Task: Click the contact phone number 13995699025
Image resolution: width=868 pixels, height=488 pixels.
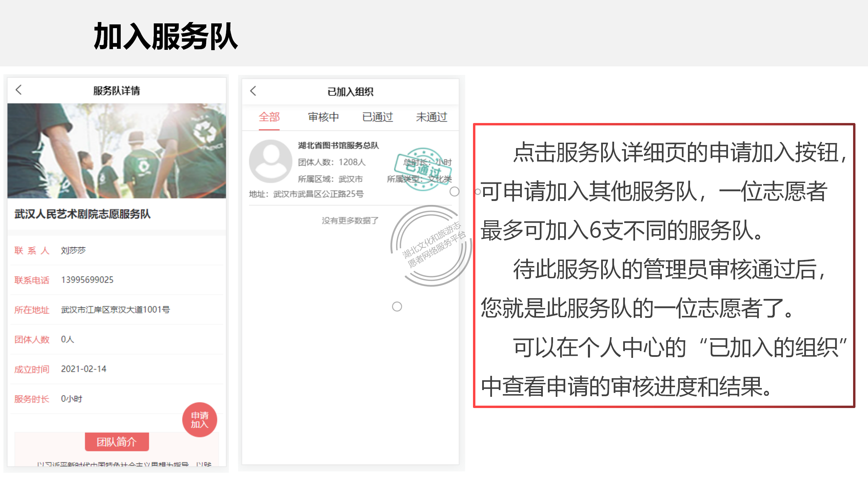Action: pyautogui.click(x=87, y=280)
